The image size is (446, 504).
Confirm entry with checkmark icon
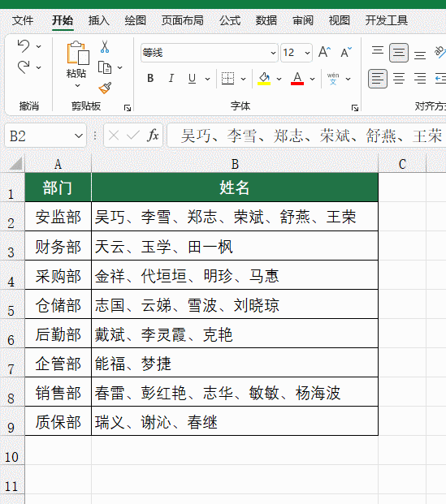133,136
